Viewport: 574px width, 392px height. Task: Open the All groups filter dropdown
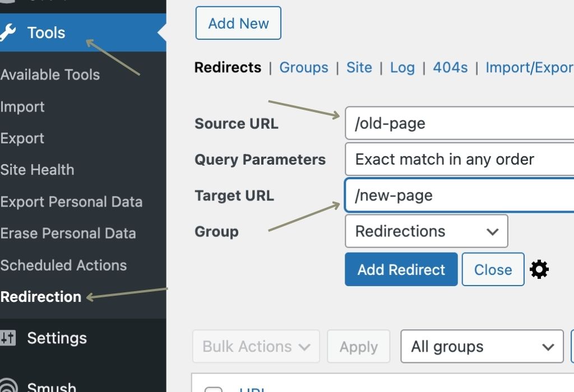[x=481, y=347]
